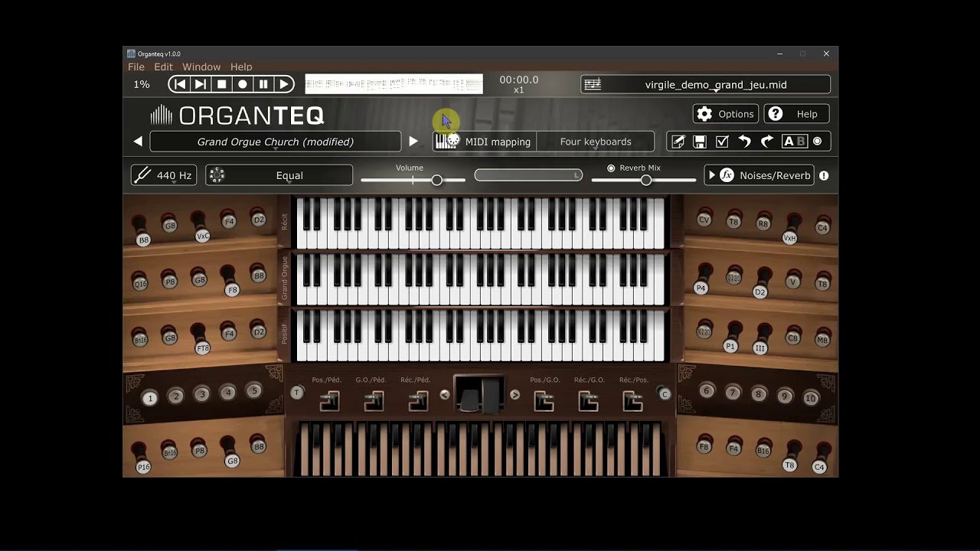
Task: Click the edit preset pencil icon
Action: coord(678,142)
